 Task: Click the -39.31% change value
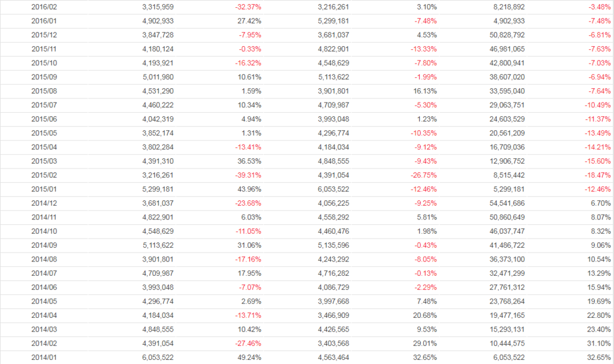point(248,175)
